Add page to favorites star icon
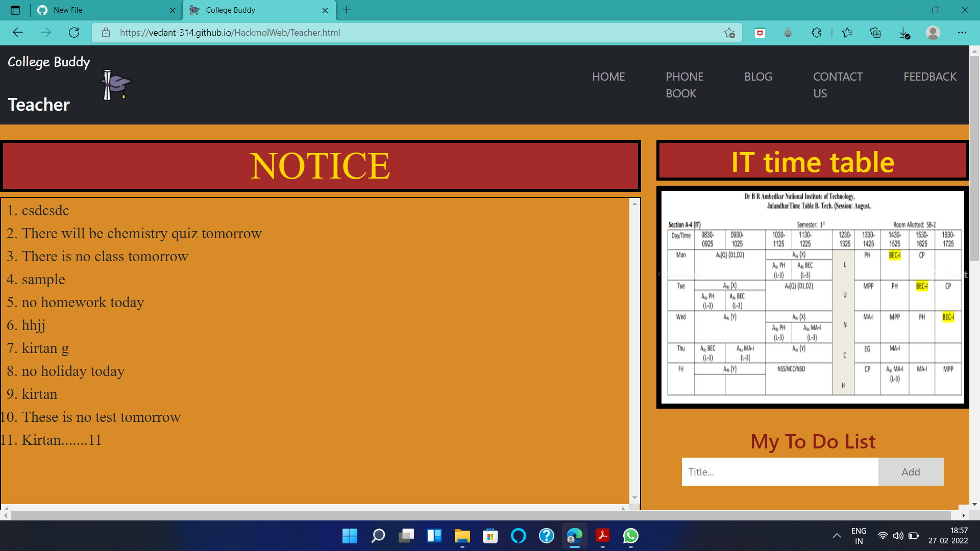The image size is (980, 551). 729,33
